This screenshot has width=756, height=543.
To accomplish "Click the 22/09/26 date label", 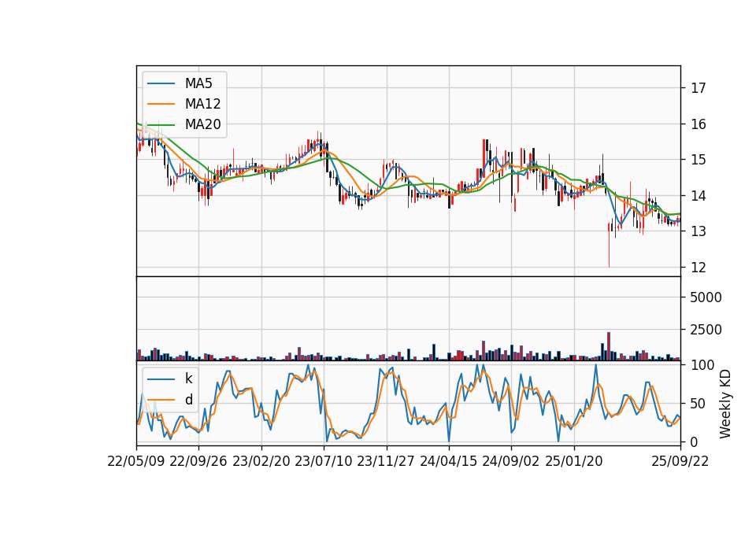I will coord(198,461).
